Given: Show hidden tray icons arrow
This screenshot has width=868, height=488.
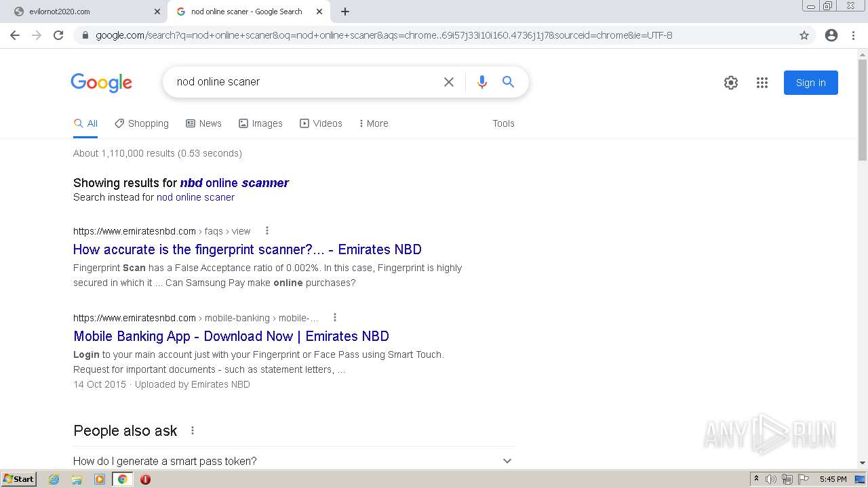Looking at the screenshot, I should 756,479.
